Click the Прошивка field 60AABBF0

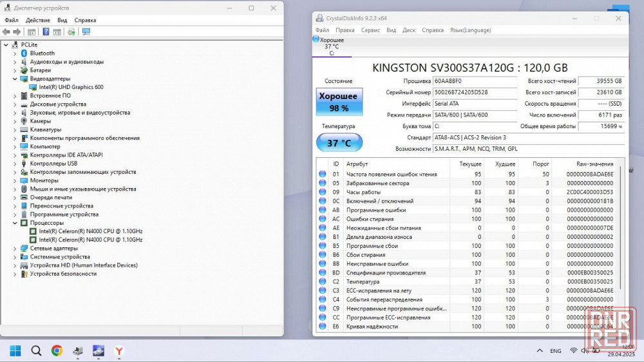point(475,81)
